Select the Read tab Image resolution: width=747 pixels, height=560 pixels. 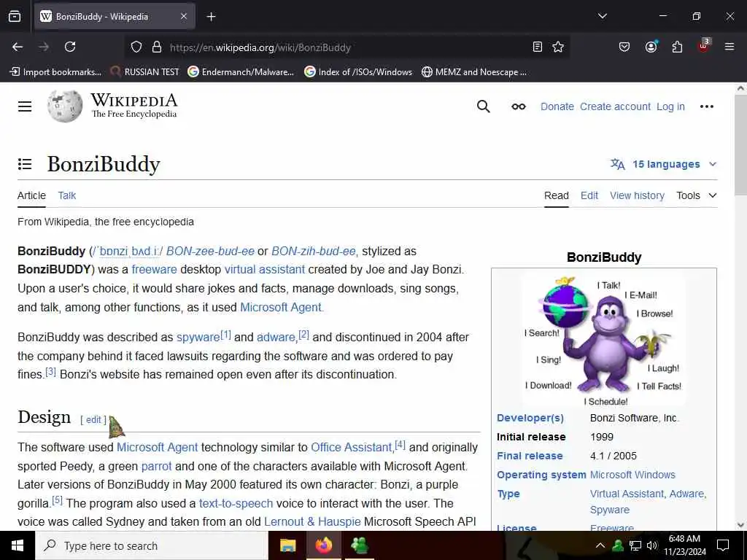pyautogui.click(x=557, y=195)
